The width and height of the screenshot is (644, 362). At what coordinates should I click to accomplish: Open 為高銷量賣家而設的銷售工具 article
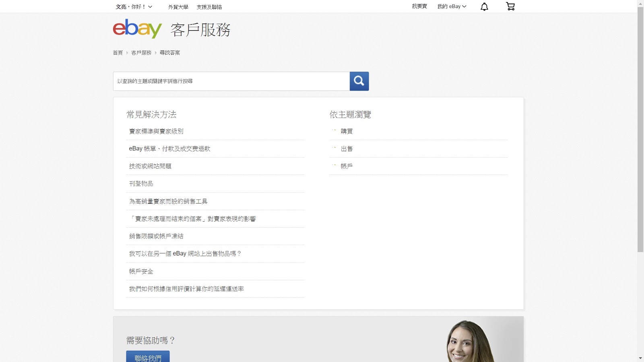168,201
